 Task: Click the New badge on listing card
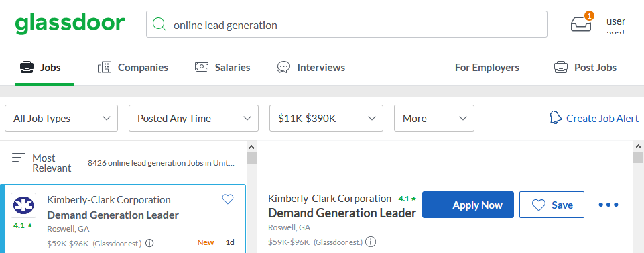tap(206, 242)
